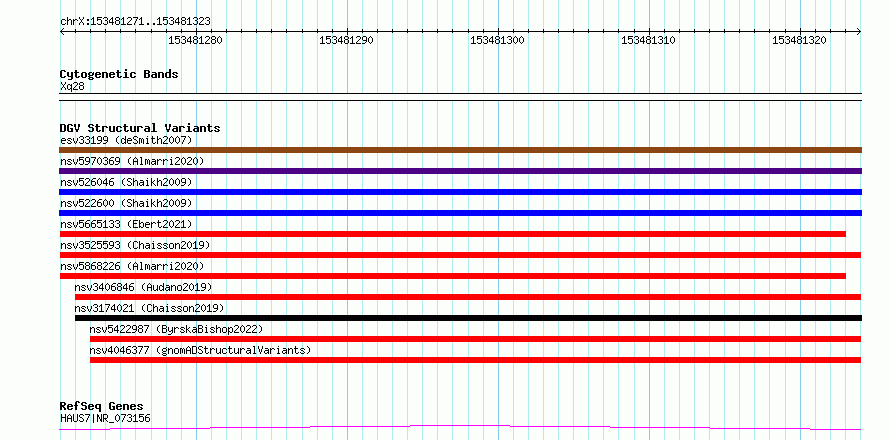Screen dimensions: 890x440
Task: Click ruler position 153481290
Action: tap(346, 40)
